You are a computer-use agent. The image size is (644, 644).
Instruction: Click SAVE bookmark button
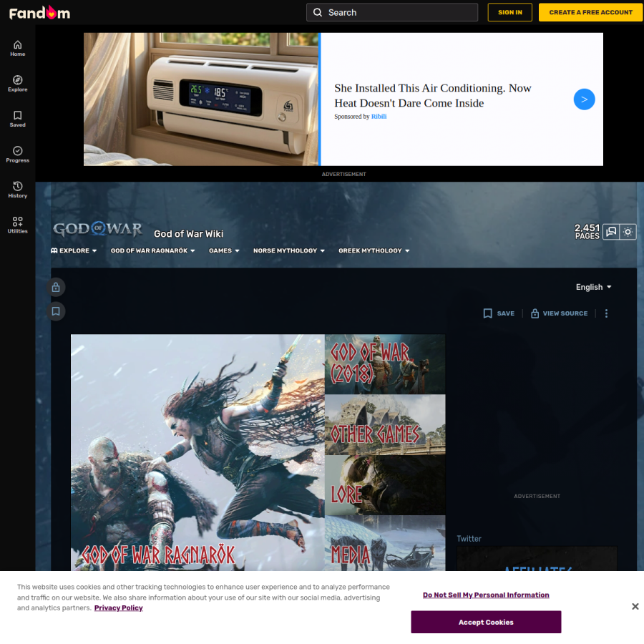(x=499, y=313)
